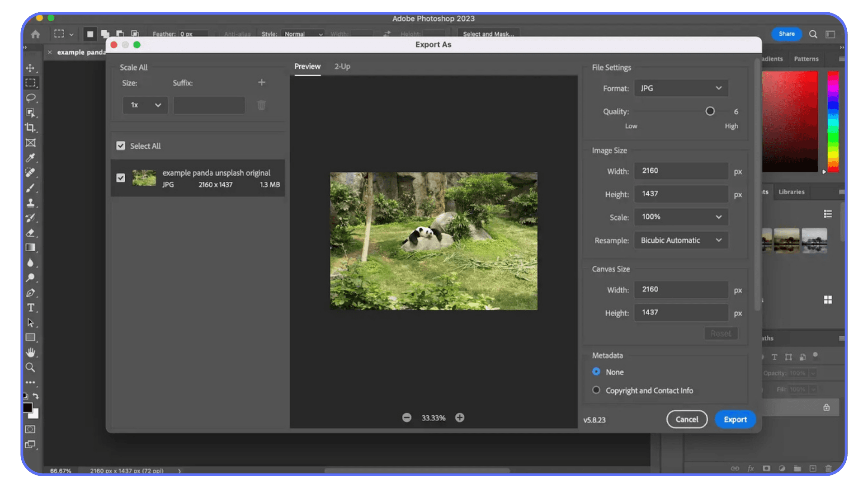
Task: Click the Export button
Action: [x=735, y=419]
